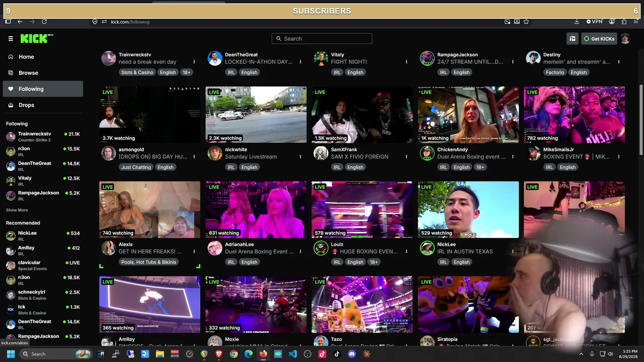Open Discord from the taskbar
This screenshot has width=644, height=362.
[x=352, y=354]
